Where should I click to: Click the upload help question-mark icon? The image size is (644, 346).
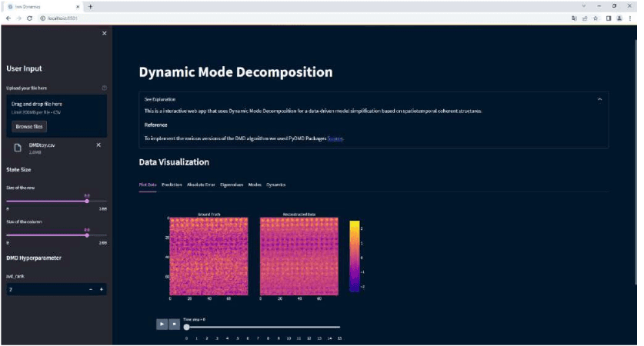point(105,88)
